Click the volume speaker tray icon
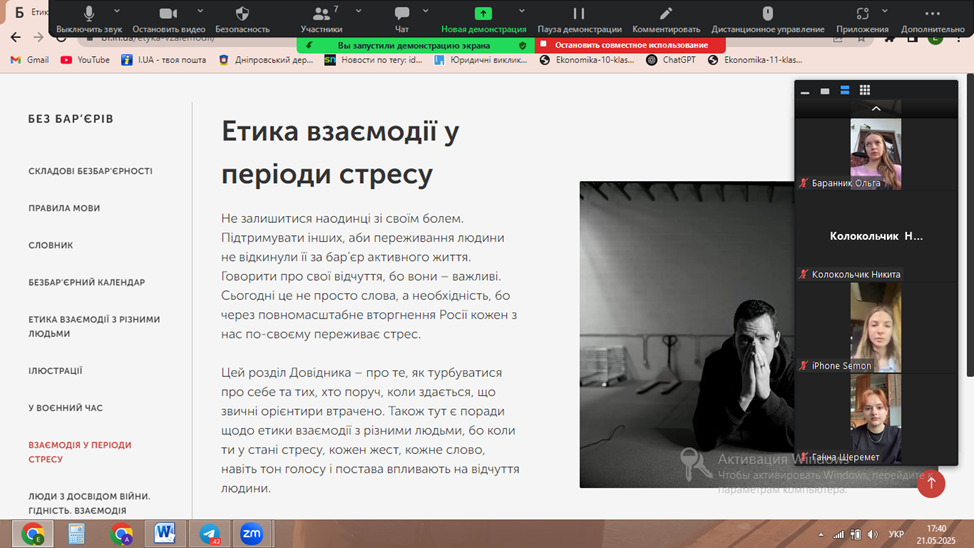 coord(873,534)
